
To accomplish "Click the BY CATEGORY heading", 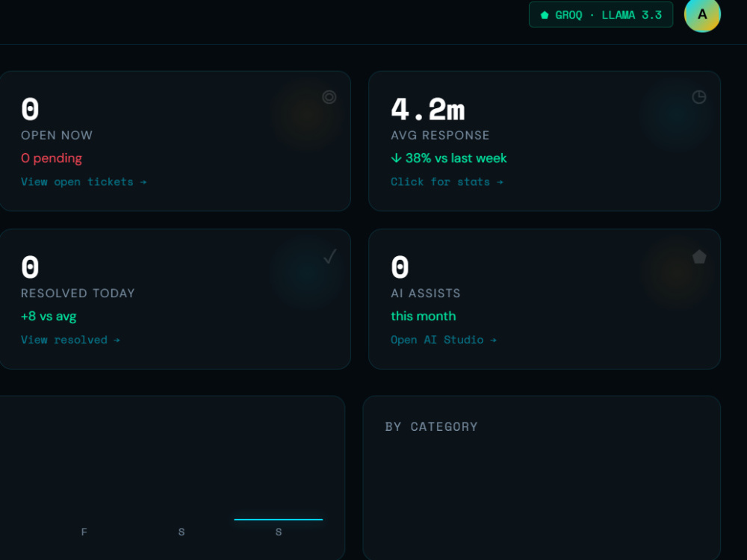I will (431, 426).
